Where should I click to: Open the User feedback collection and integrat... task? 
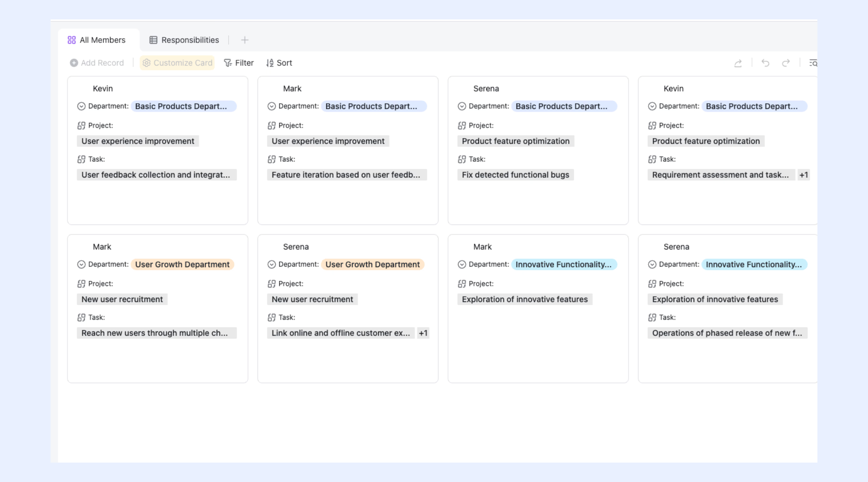157,175
